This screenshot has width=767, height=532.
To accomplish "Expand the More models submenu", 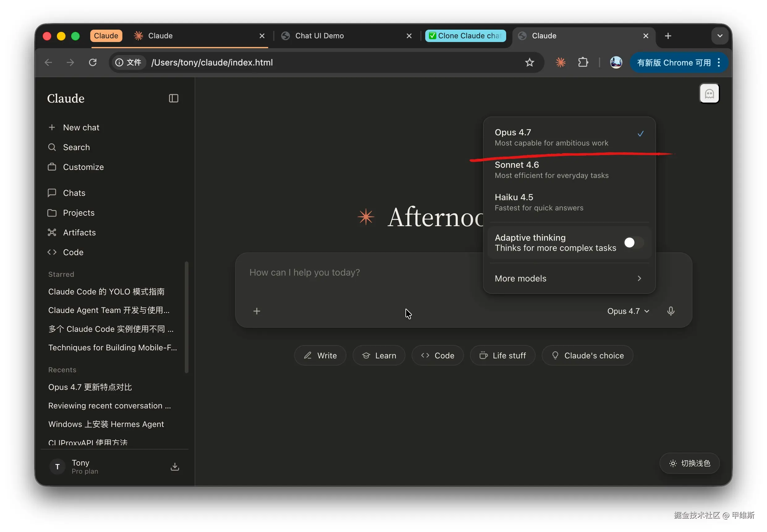I will tap(569, 278).
